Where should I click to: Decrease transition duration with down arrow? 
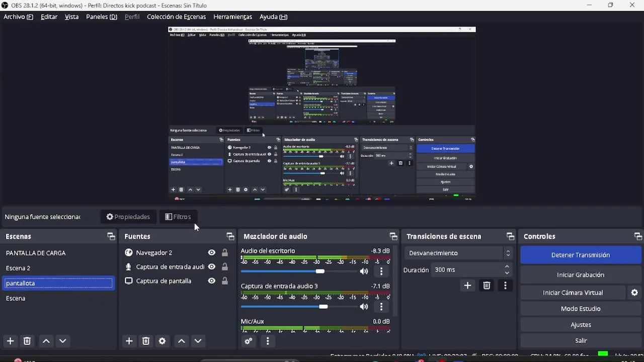(507, 273)
